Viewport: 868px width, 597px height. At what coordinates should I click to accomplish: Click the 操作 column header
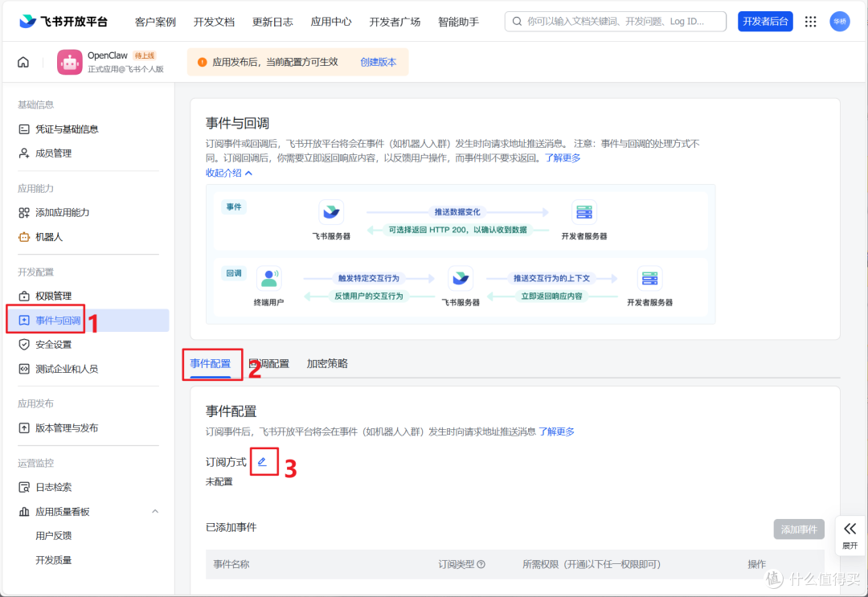point(757,564)
